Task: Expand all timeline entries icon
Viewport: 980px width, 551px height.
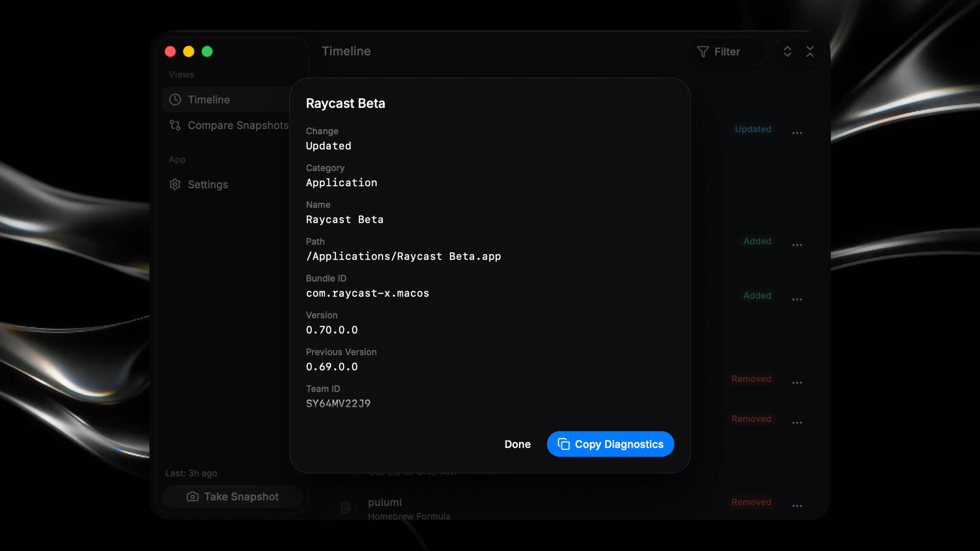Action: click(787, 51)
